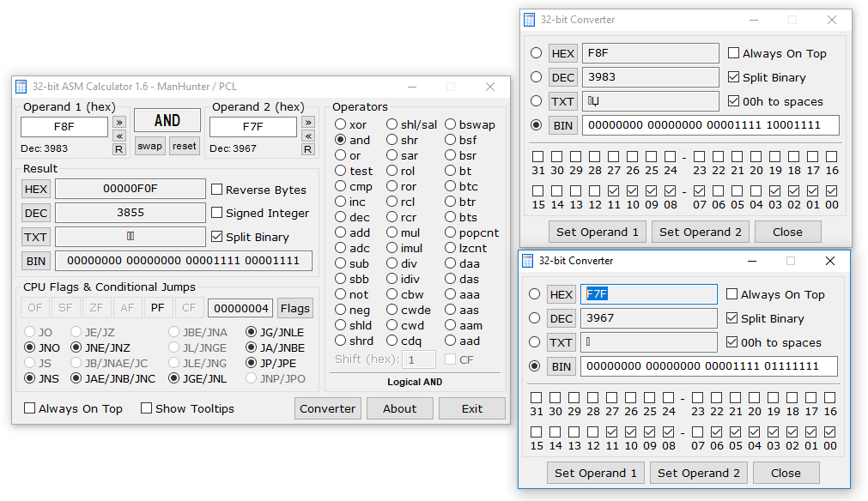Select the DEC radio in the bottom converter
The width and height of the screenshot is (868, 501).
(535, 318)
